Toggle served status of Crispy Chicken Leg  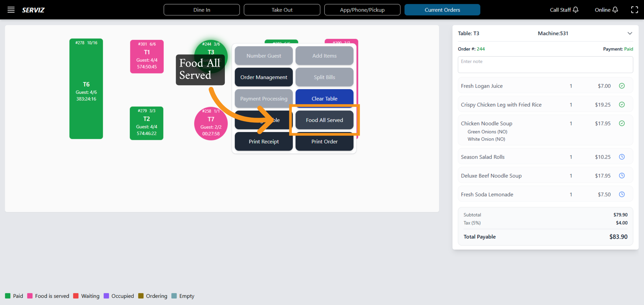click(x=622, y=105)
